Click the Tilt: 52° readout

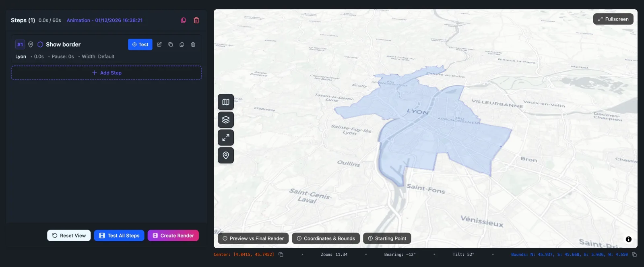tap(463, 255)
